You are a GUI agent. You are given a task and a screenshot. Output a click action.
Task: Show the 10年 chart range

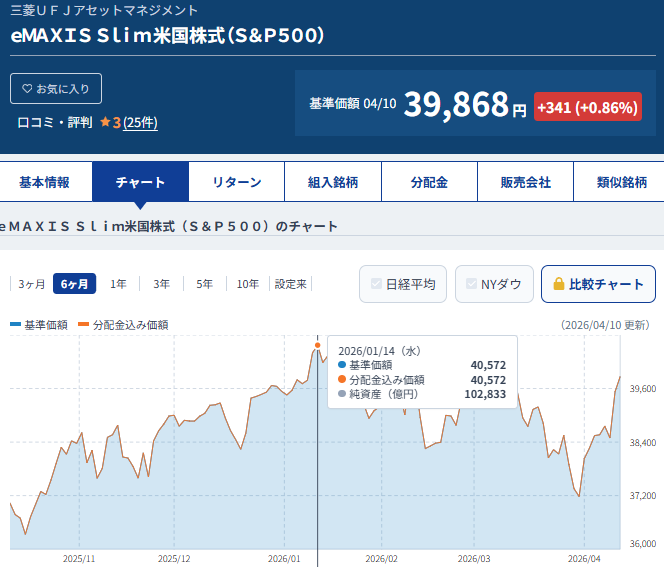tap(248, 284)
